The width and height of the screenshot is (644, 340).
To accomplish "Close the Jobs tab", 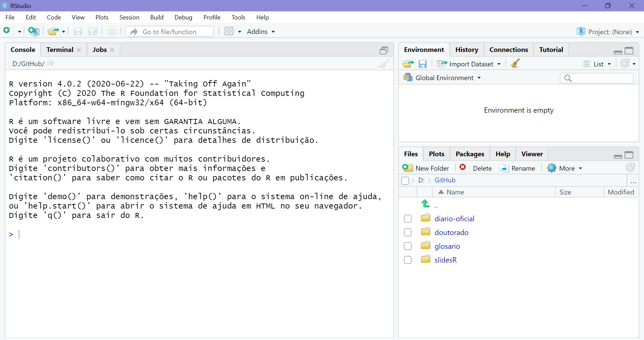I will tap(112, 50).
